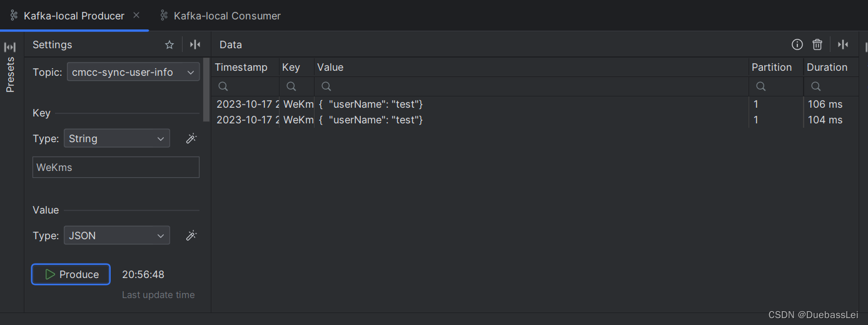
Task: Switch to the Kafka-local Consumer tab
Action: tap(227, 16)
